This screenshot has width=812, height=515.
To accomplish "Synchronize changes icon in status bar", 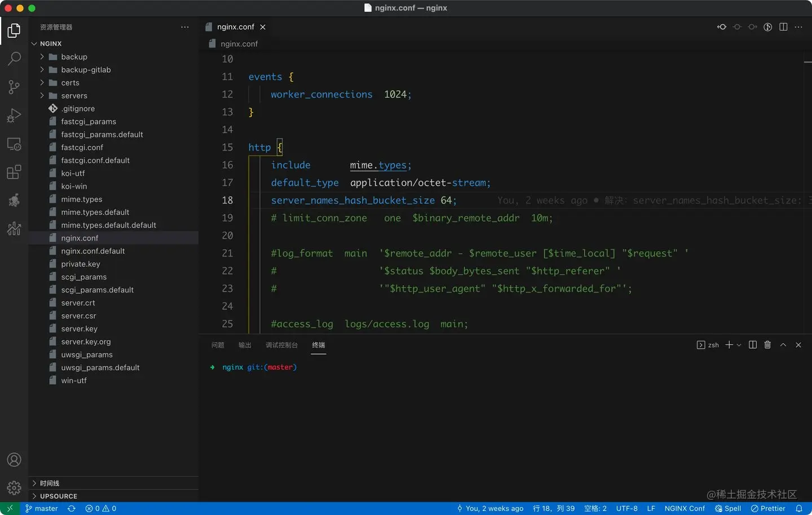I will 72,508.
